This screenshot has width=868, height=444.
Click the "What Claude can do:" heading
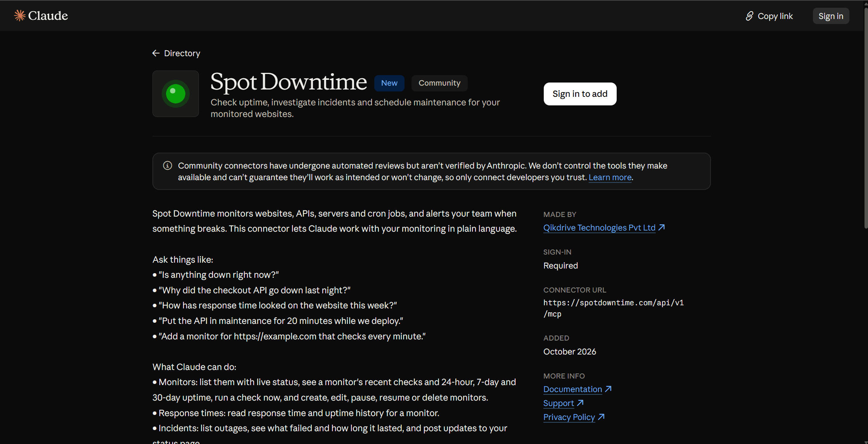point(194,367)
